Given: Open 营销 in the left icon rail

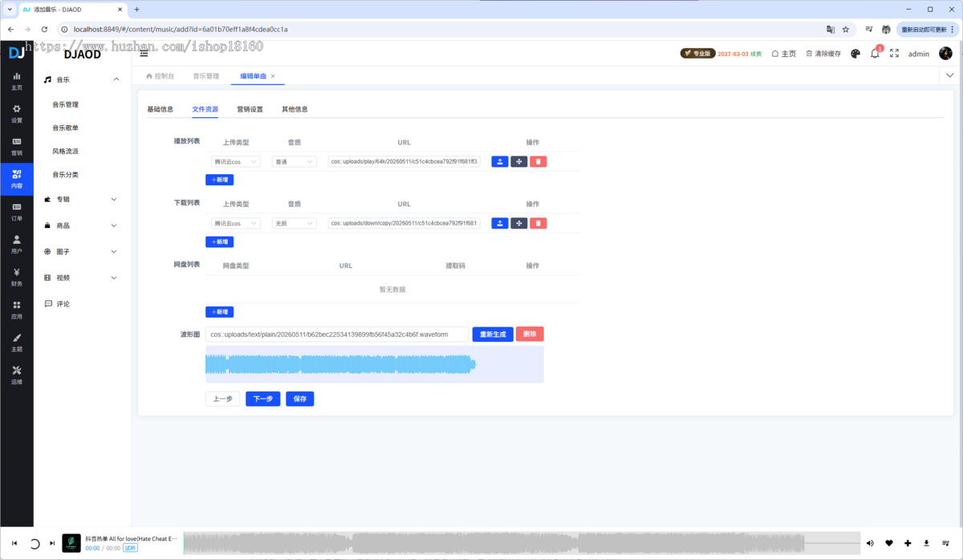Looking at the screenshot, I should point(17,146).
